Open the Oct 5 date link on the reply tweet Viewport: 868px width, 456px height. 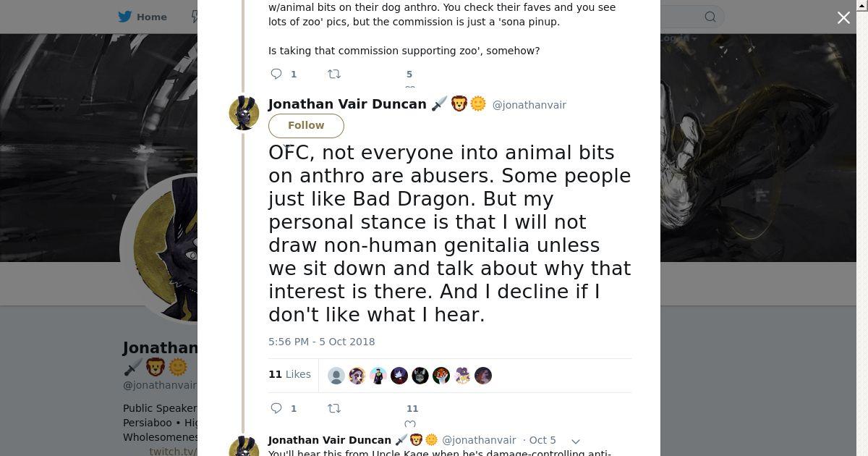pos(542,440)
